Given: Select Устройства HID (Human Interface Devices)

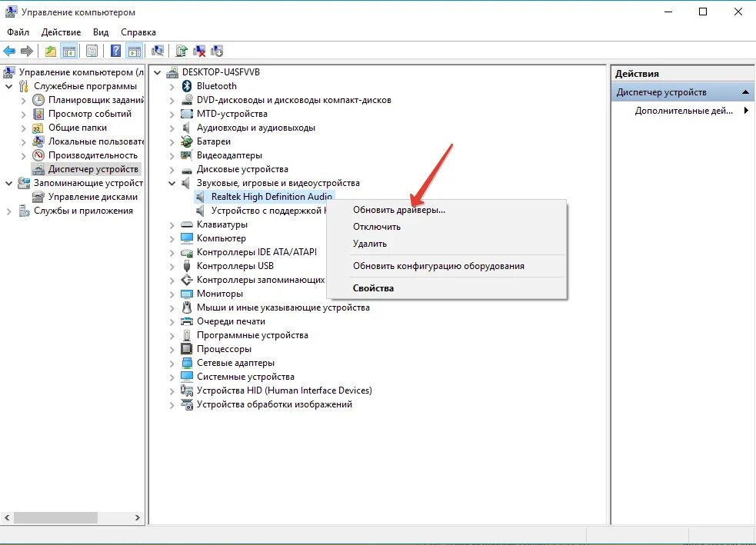Looking at the screenshot, I should 285,390.
